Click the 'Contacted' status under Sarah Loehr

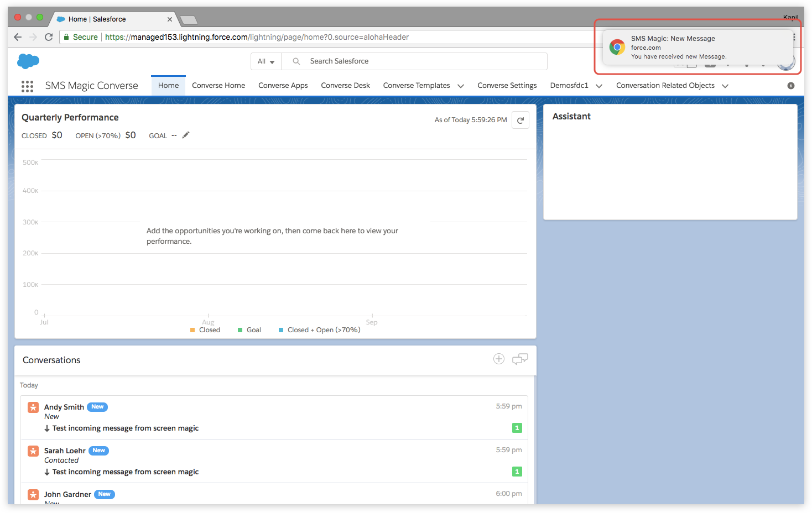[61, 460]
